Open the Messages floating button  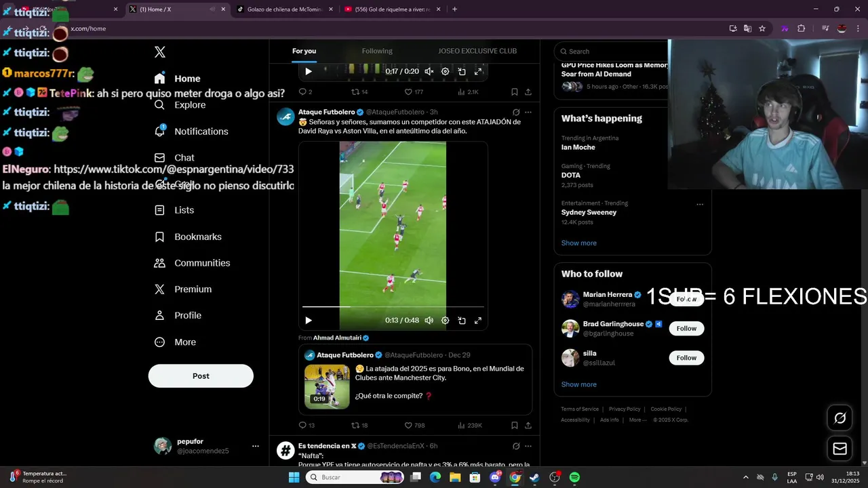[x=840, y=449]
